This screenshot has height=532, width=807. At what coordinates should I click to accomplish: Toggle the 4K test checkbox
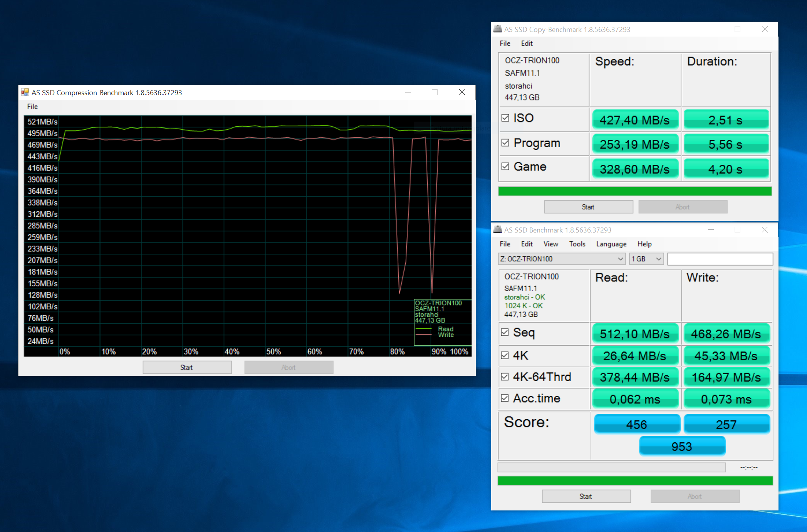tap(505, 355)
